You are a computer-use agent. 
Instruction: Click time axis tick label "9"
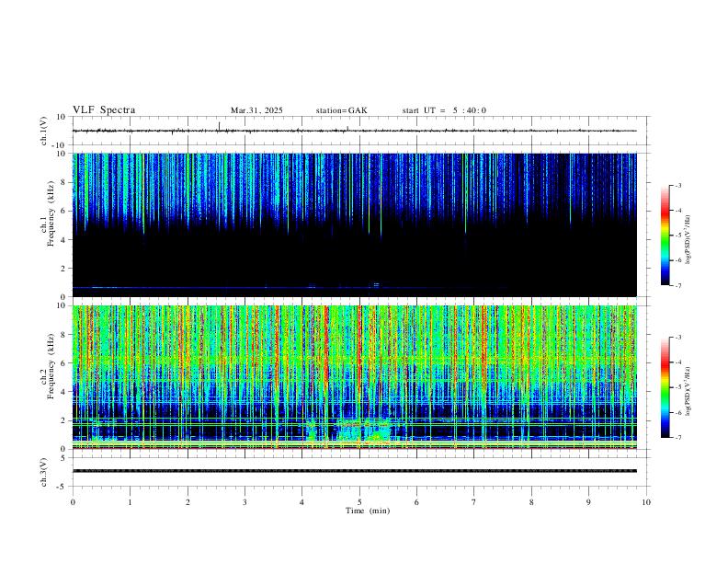(588, 502)
